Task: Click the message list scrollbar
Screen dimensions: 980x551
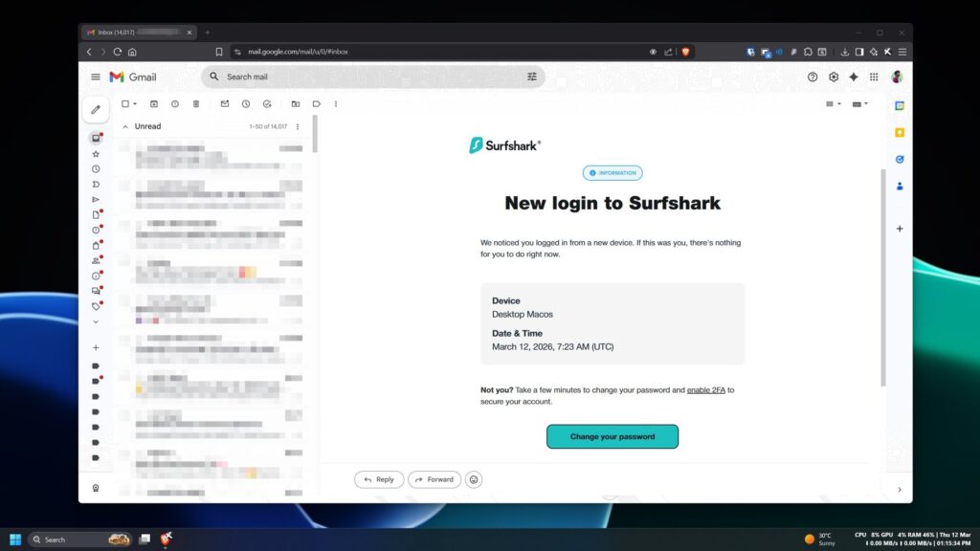Action: pyautogui.click(x=315, y=134)
